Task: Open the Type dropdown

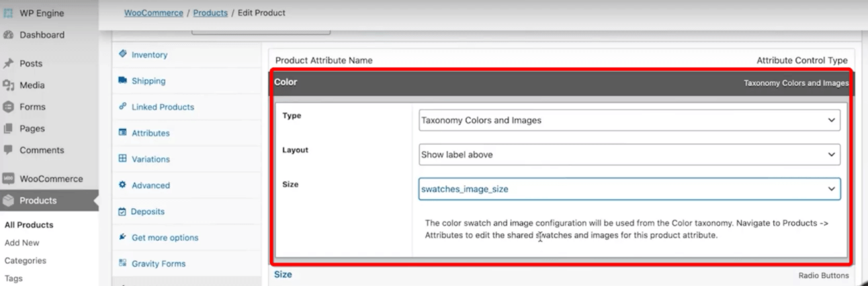Action: click(630, 120)
